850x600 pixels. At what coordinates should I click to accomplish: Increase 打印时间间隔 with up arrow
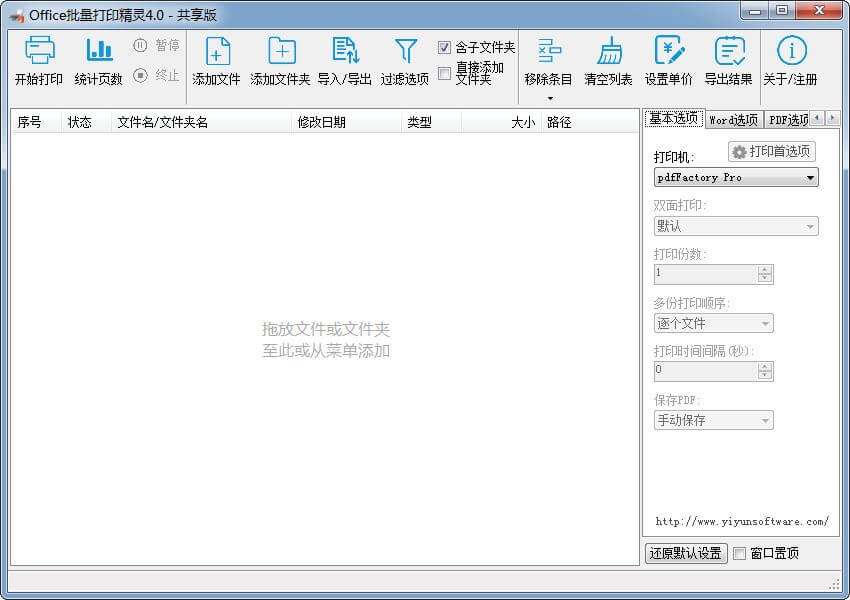765,366
